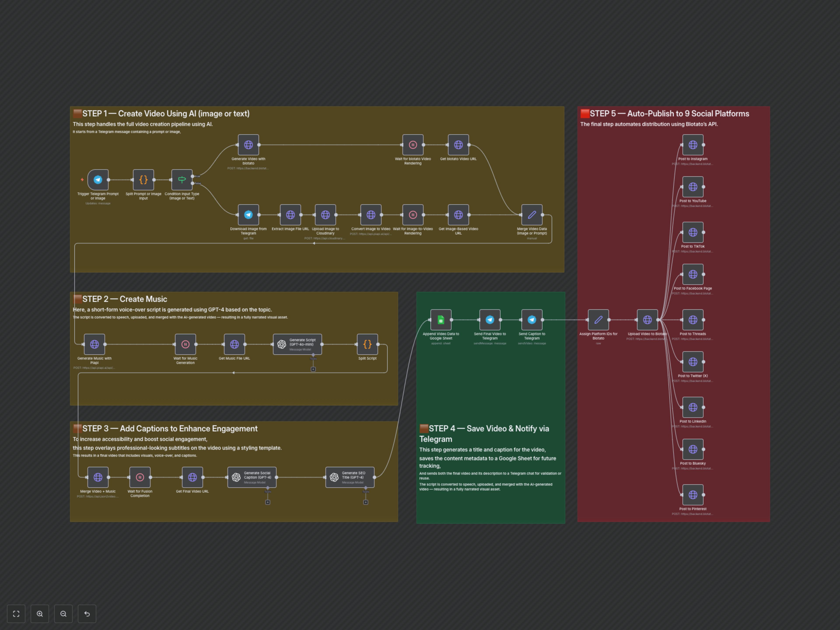Zoom in on the workflow canvas

(x=40, y=614)
